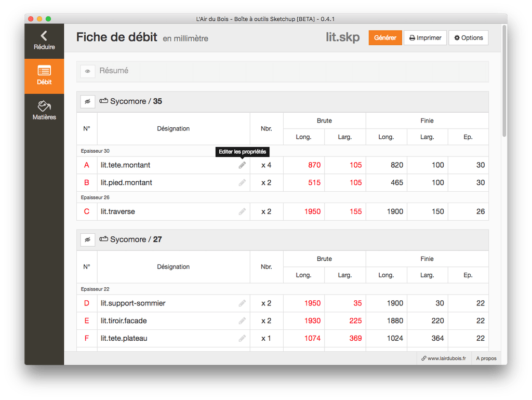Select the lit.tiroir.facade designation
The width and height of the screenshot is (532, 400).
pos(124,321)
